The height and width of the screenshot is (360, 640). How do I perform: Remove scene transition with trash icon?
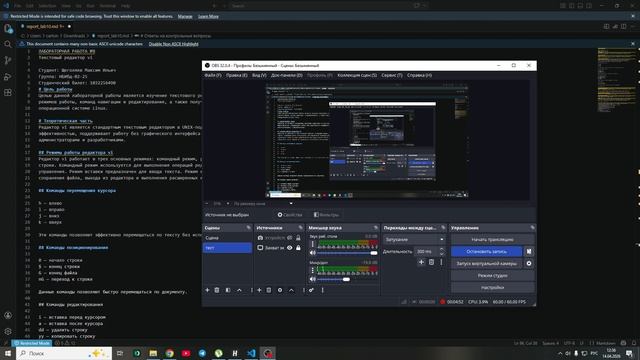coord(431,262)
